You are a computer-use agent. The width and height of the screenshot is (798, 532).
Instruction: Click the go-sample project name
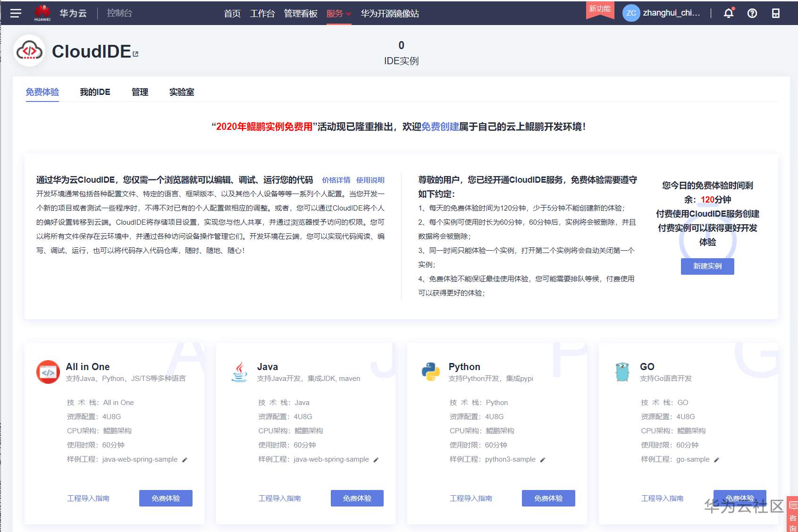point(693,459)
